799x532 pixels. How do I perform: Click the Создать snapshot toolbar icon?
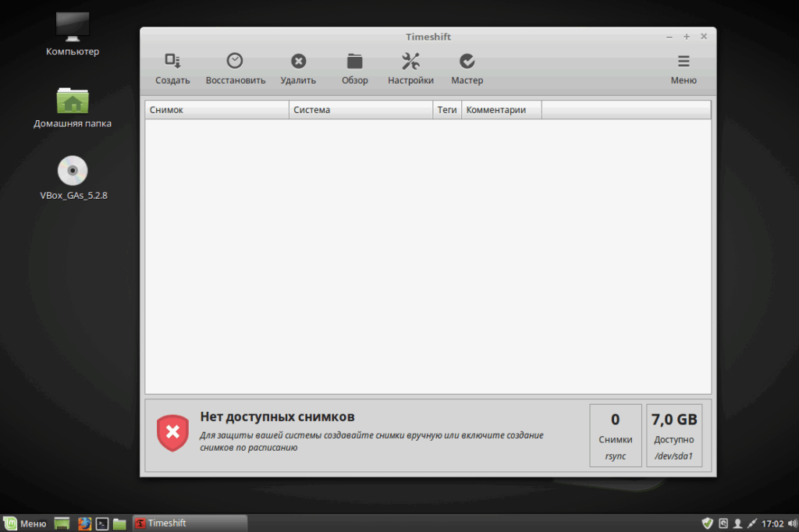pyautogui.click(x=172, y=61)
